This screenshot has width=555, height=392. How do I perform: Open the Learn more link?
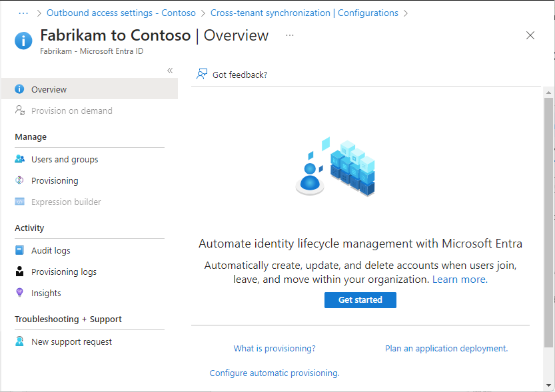point(458,279)
